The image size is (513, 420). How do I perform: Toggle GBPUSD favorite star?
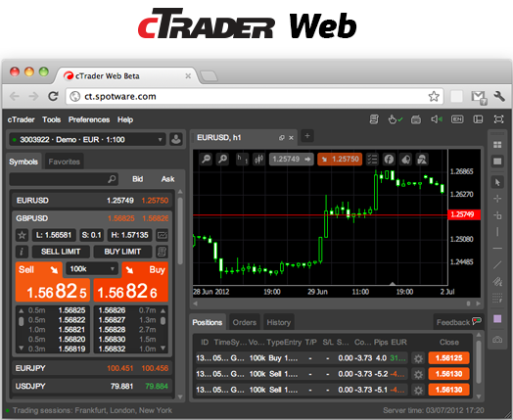click(x=22, y=235)
